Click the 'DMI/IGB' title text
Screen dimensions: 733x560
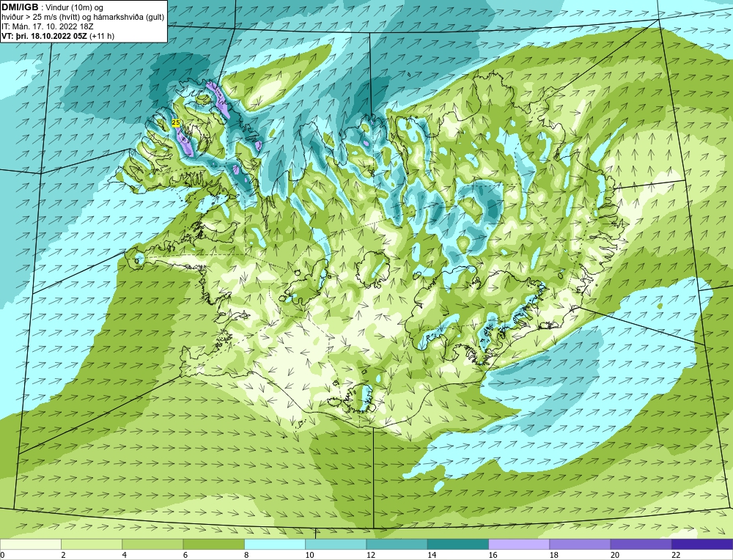point(20,7)
